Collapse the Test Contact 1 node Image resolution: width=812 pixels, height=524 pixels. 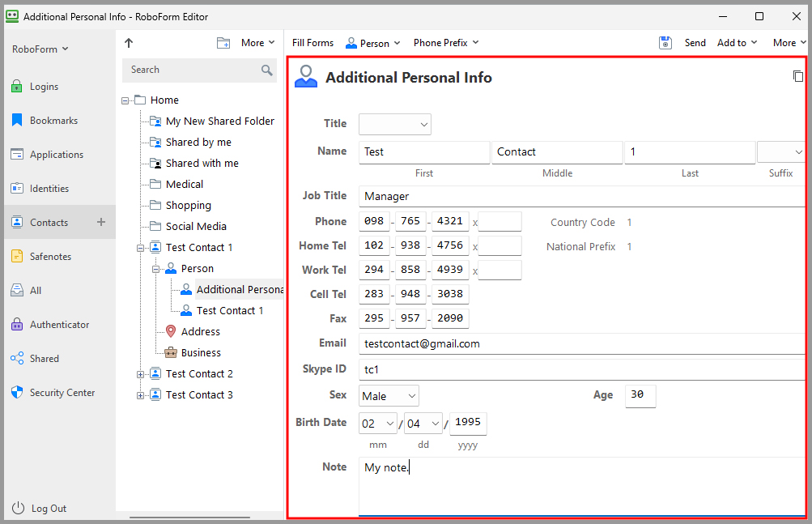click(x=140, y=248)
